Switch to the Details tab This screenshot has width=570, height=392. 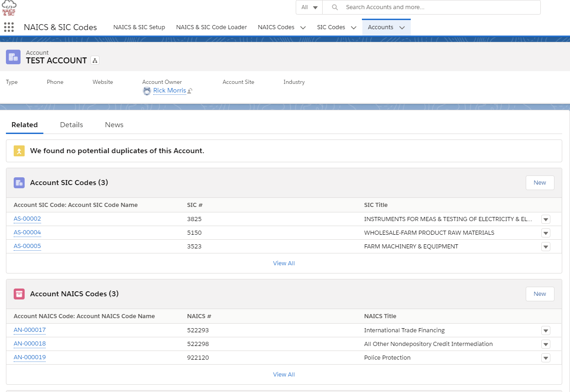[x=72, y=125]
